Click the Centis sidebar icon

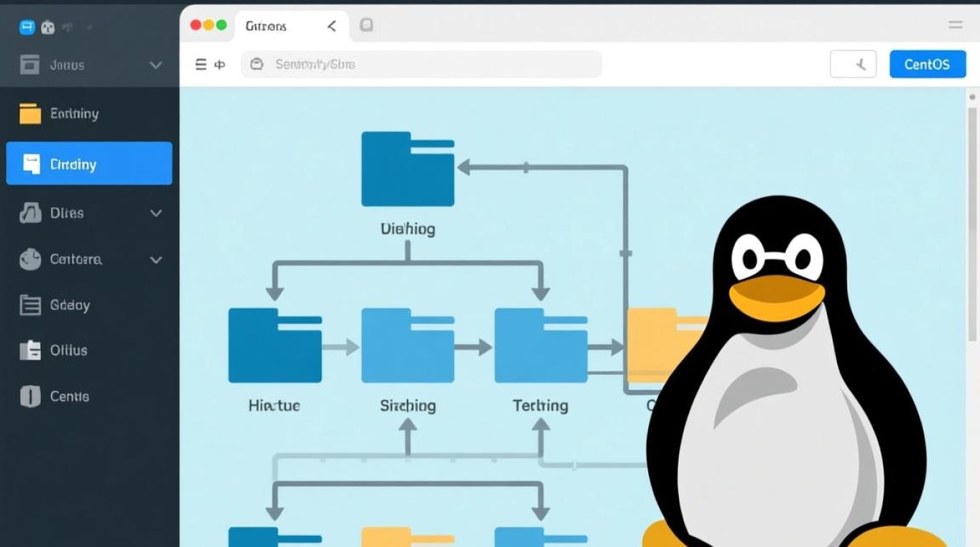pos(30,396)
